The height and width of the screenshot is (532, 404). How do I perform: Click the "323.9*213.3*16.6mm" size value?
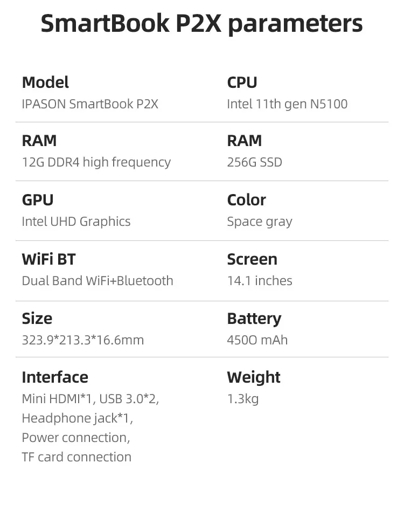tap(83, 340)
